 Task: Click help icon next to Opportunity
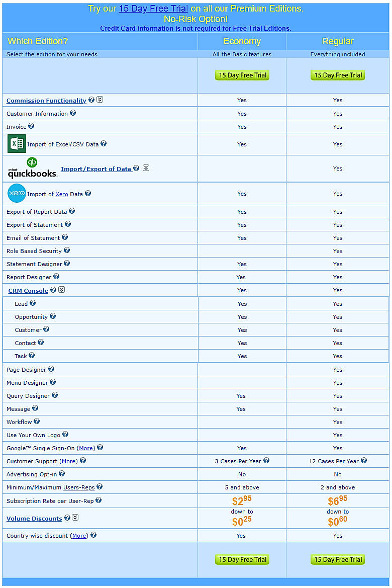(52, 316)
